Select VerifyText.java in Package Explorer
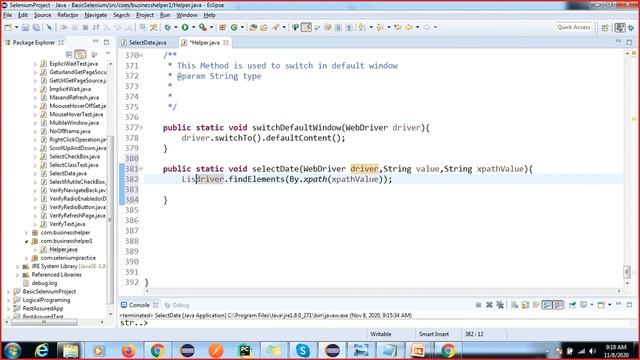This screenshot has width=640, height=360. (x=67, y=224)
